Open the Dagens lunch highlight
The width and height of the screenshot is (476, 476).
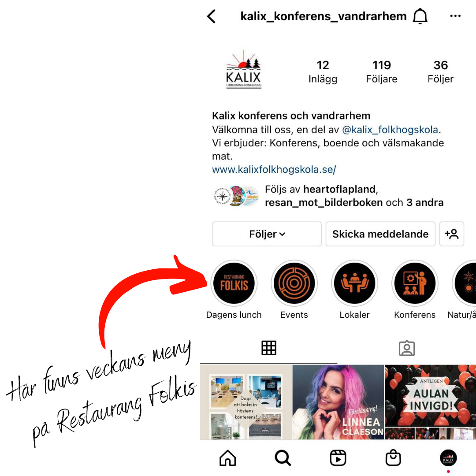coord(234,283)
